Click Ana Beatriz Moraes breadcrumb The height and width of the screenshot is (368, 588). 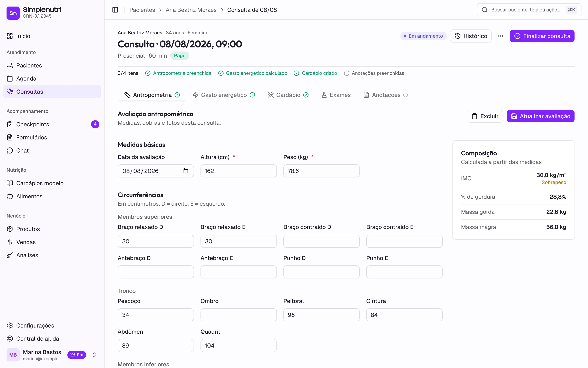tap(191, 10)
